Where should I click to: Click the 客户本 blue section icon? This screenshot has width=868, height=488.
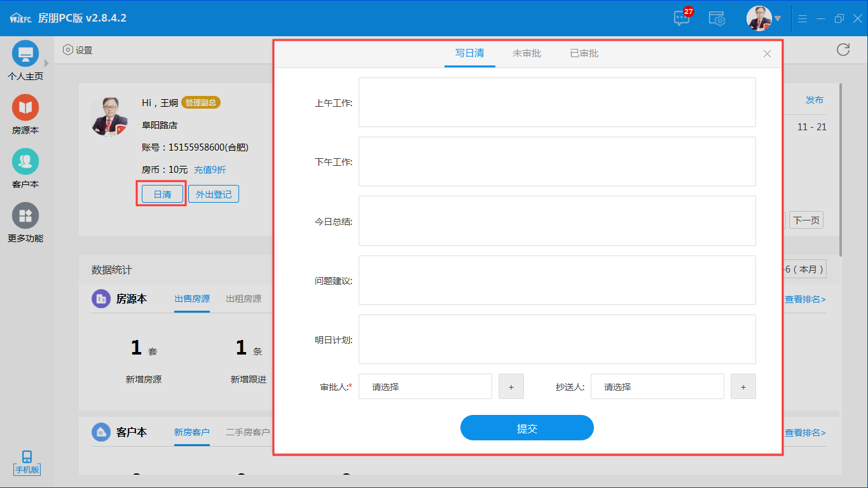pos(101,432)
